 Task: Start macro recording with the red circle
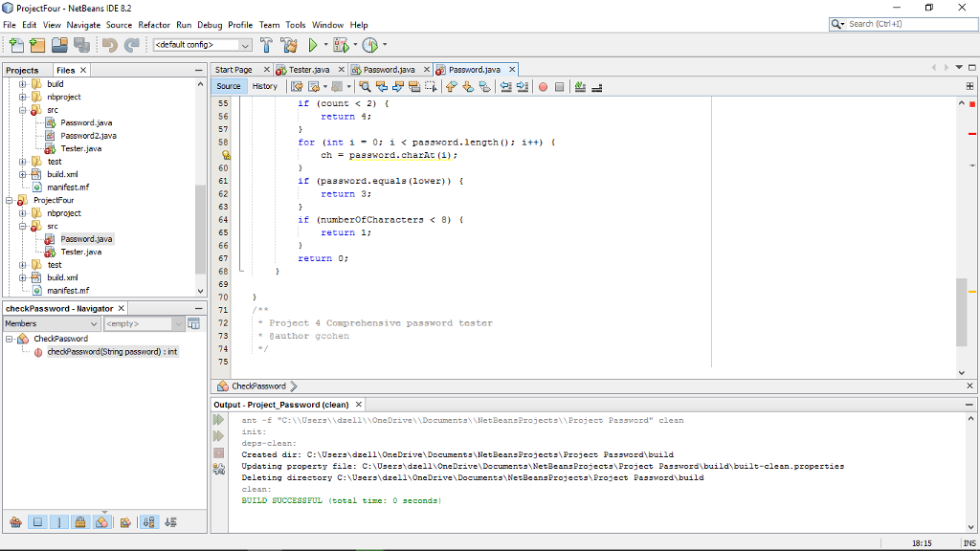543,87
